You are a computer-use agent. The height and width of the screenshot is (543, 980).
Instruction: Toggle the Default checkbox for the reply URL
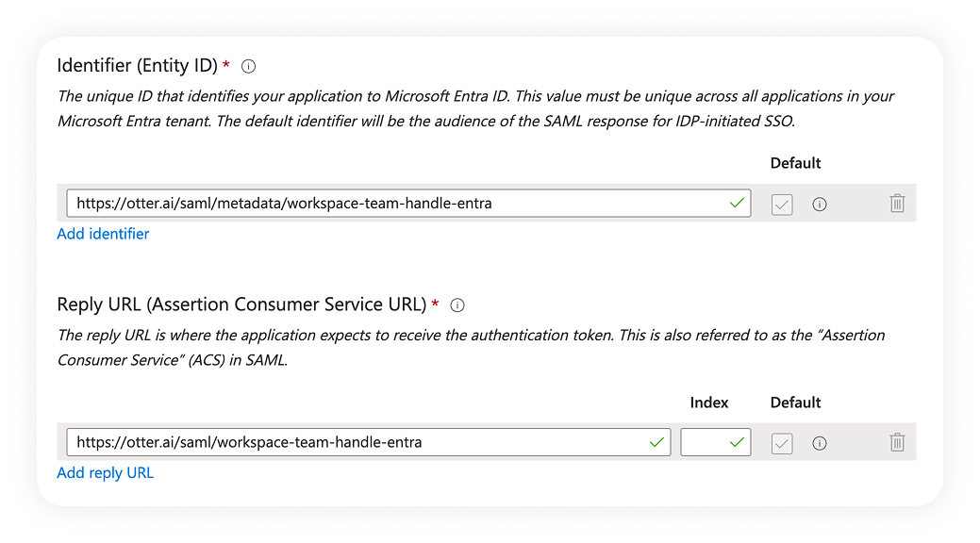[x=782, y=442]
